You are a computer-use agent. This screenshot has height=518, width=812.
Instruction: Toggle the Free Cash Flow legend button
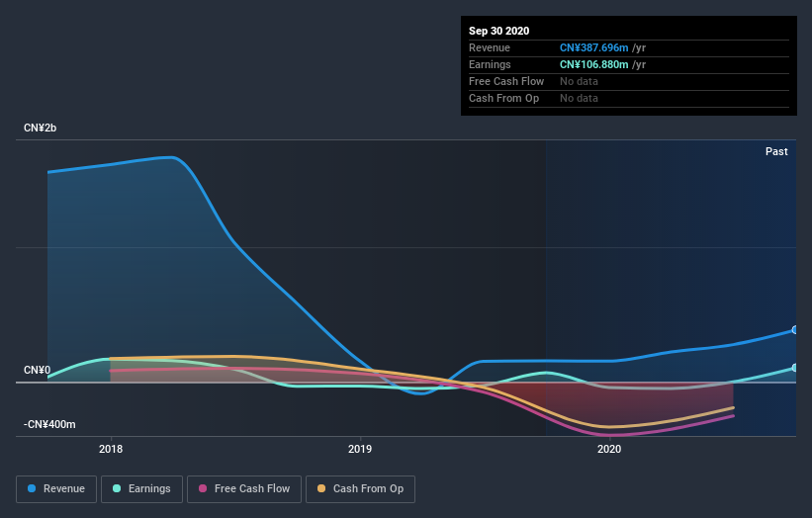click(x=244, y=489)
